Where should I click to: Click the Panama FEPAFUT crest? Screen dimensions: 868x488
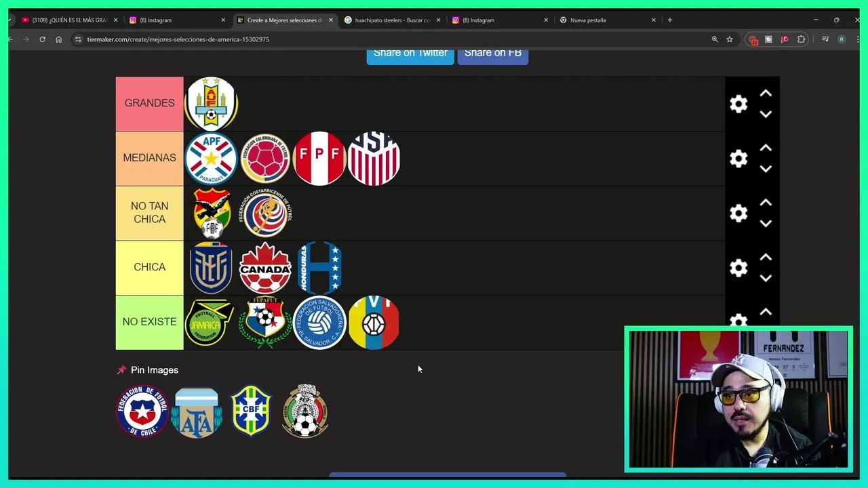(265, 323)
